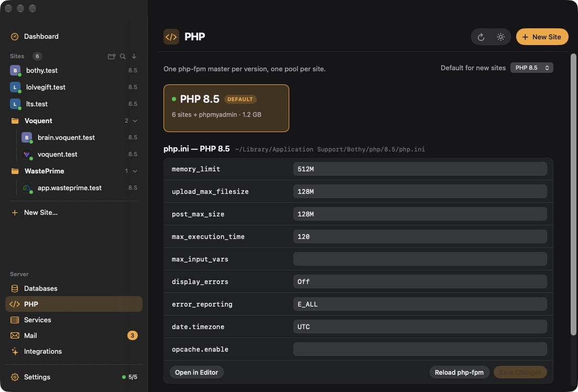Click Reload php-fpm button
The height and width of the screenshot is (392, 578).
coord(459,373)
